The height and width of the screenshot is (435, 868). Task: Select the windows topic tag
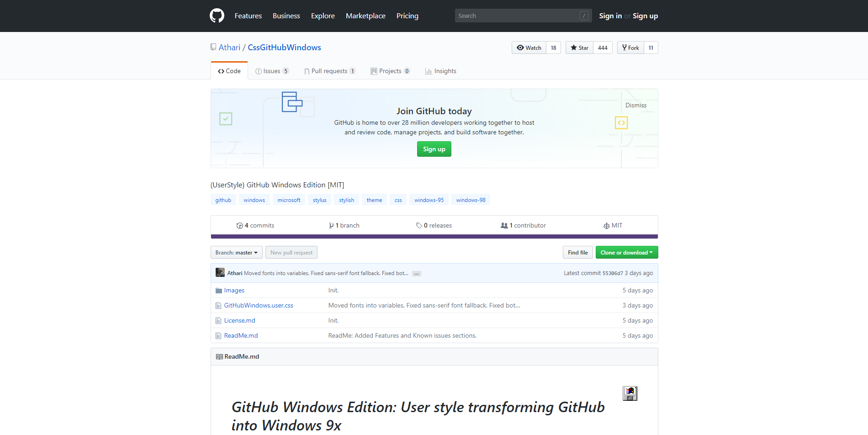[x=254, y=200]
